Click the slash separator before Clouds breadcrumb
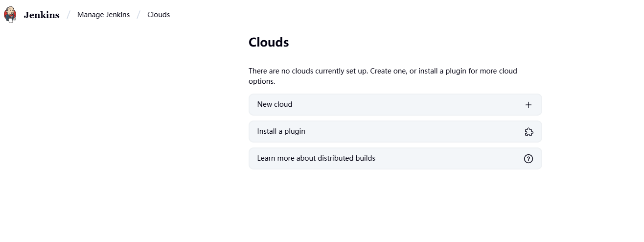 tap(138, 15)
